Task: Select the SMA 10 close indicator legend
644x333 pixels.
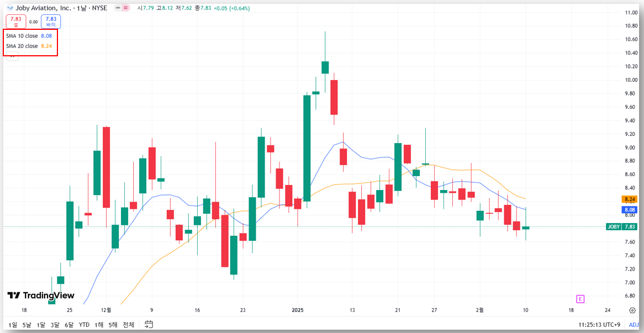Action: point(29,36)
